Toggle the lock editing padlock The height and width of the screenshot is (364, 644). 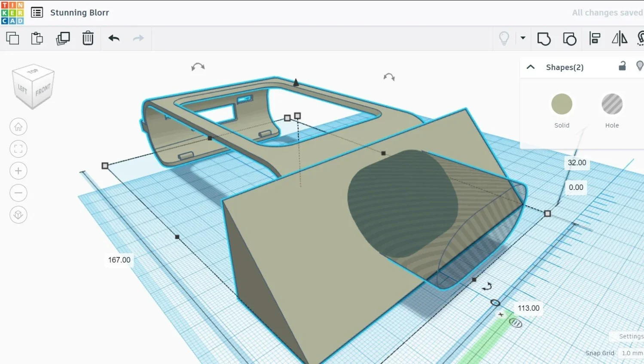point(622,66)
